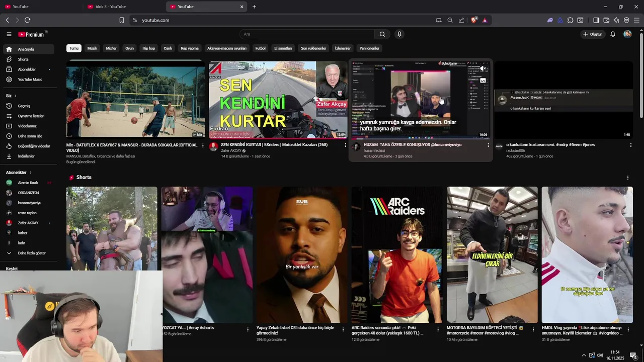The image size is (644, 362).
Task: Open Ana Sayfa home link
Action: [x=28, y=49]
